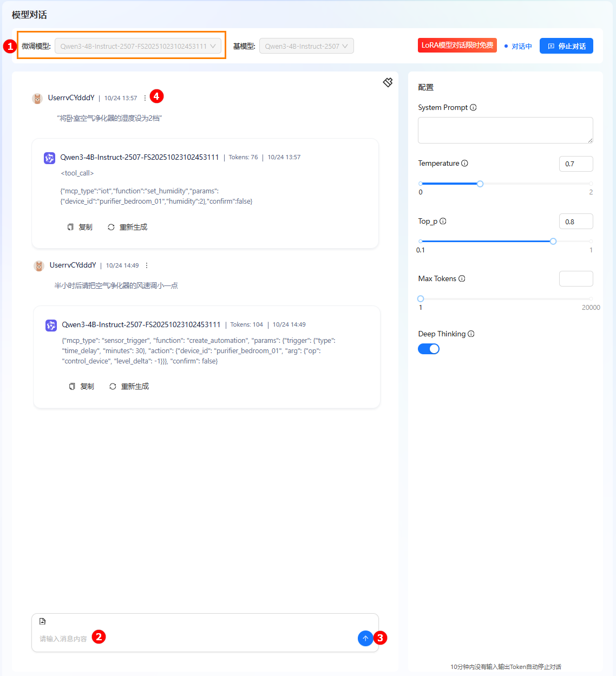Click the Max Tokens info icon
The height and width of the screenshot is (676, 616).
point(462,278)
